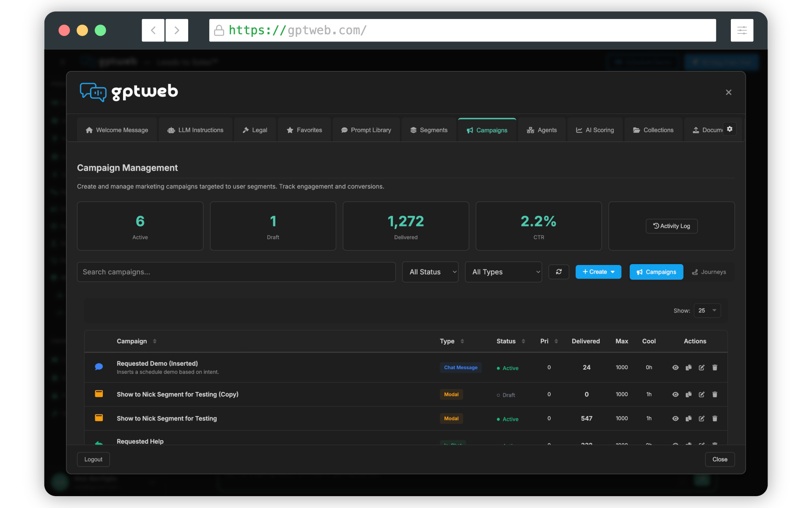Switch to the Legal tab

[255, 130]
